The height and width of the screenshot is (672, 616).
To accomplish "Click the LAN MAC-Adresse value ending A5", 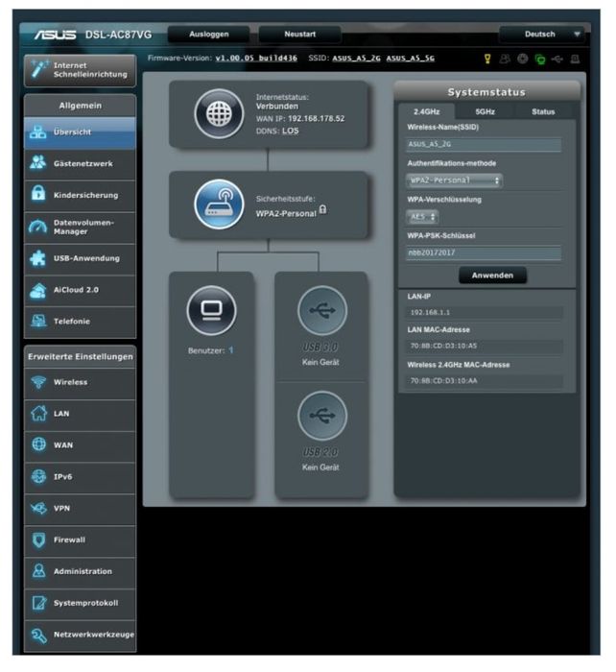I will click(x=443, y=346).
